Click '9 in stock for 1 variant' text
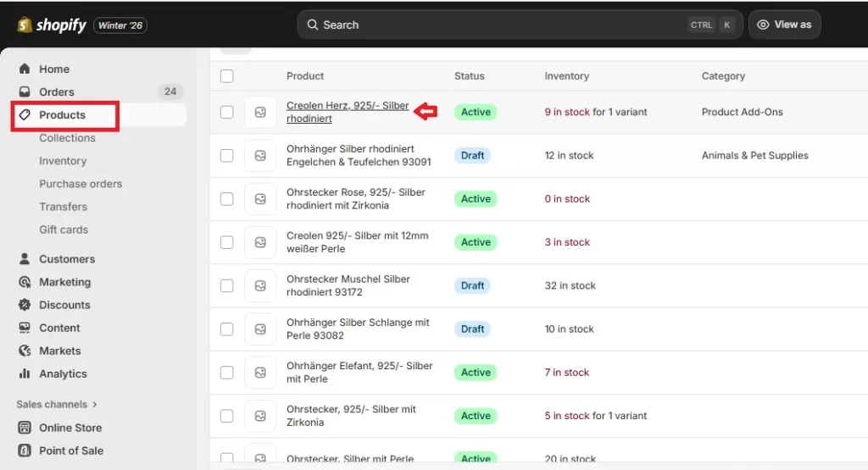Screen dimensions: 868x470 [596, 112]
